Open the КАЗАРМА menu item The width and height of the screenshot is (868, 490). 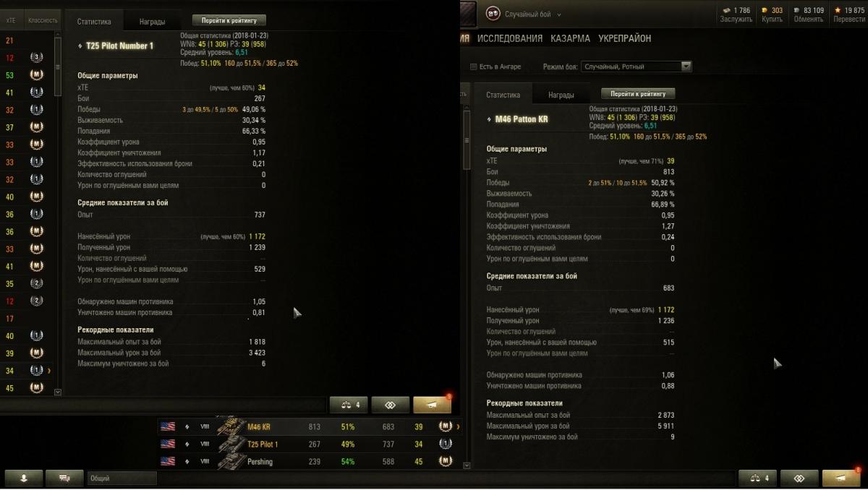[x=570, y=38]
